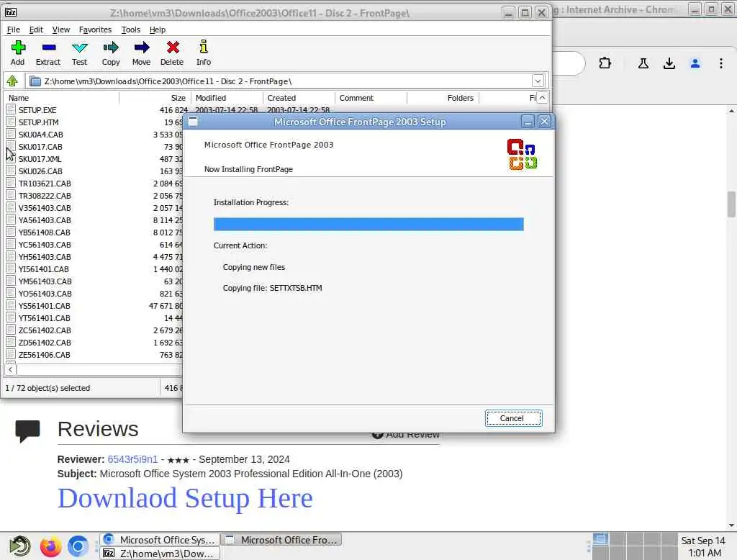Select the ZE561406.CAB file

[44, 355]
